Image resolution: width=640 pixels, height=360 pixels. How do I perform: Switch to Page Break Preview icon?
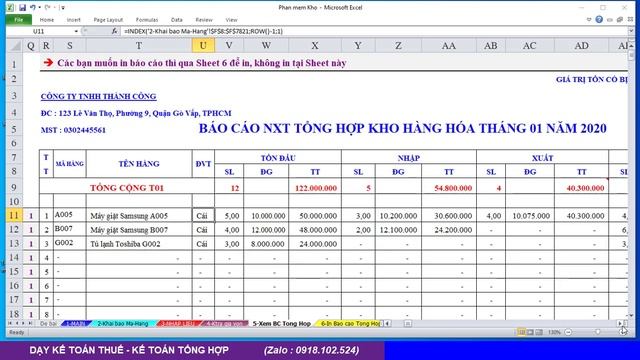[539, 332]
